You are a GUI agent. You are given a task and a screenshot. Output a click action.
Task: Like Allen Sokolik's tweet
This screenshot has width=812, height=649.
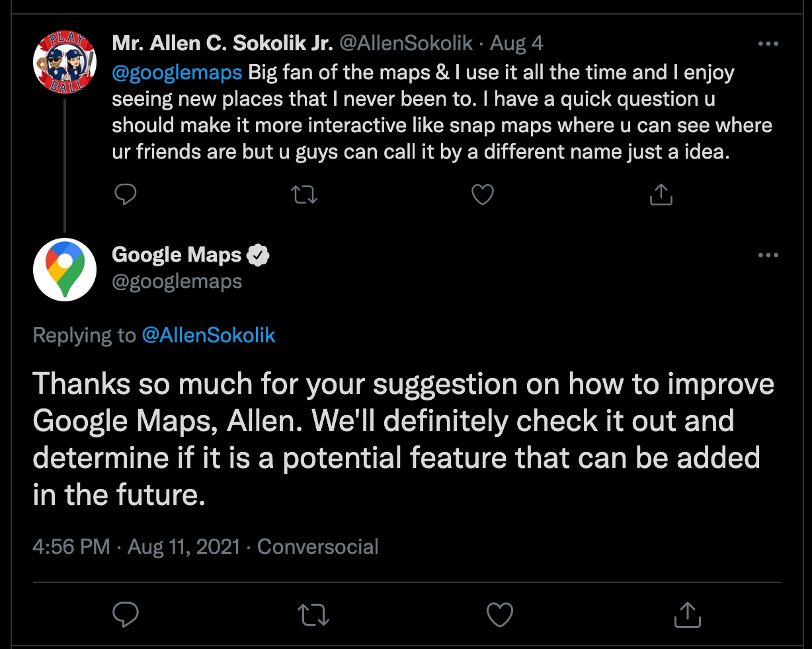click(483, 194)
